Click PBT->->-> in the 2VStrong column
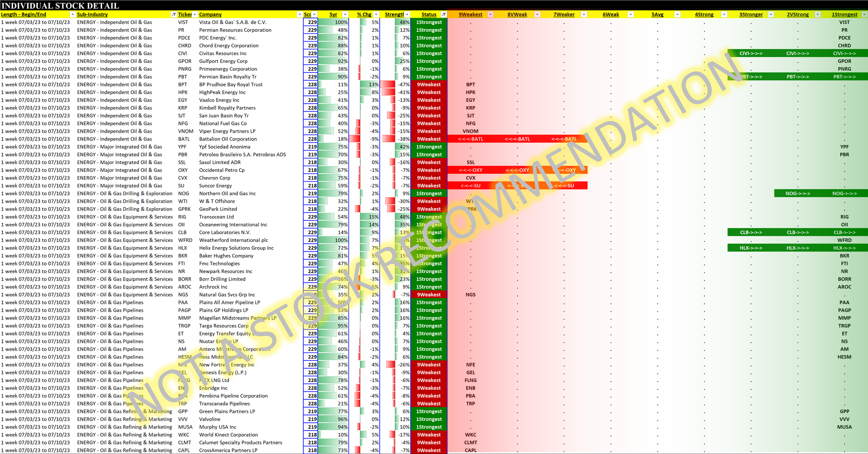The image size is (868, 454). pyautogui.click(x=798, y=77)
